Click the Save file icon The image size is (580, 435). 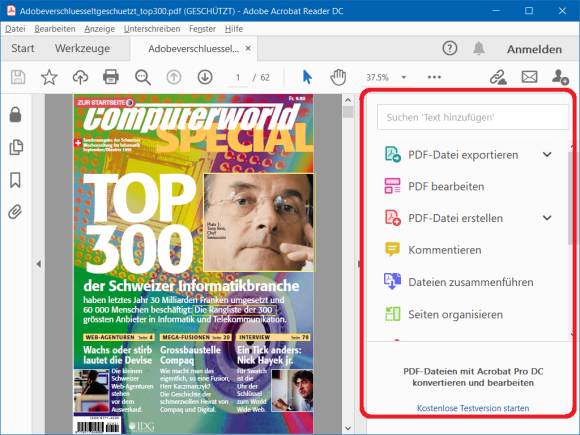[x=18, y=77]
